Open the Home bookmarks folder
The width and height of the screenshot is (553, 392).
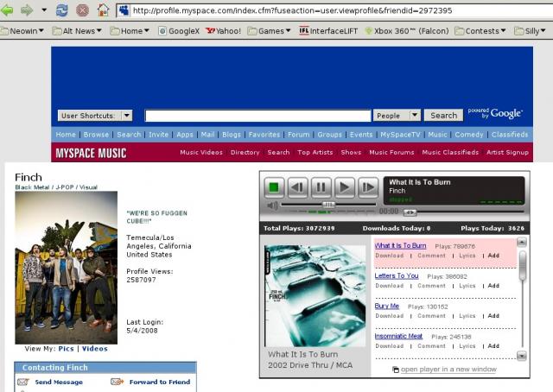[x=130, y=31]
